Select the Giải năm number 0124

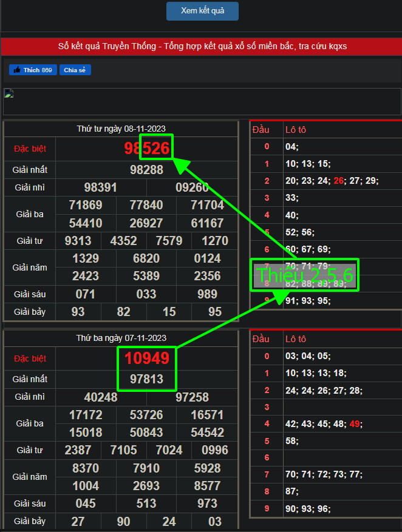click(x=207, y=258)
